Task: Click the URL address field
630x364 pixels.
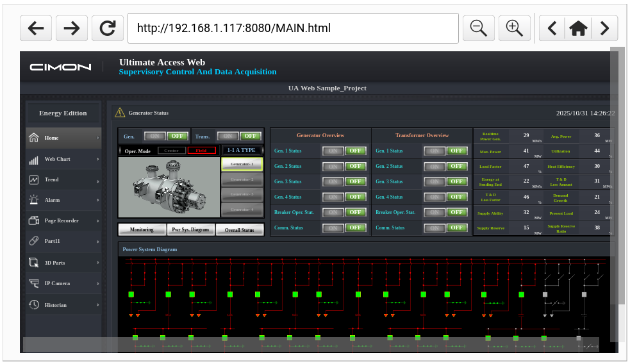Action: pos(293,28)
